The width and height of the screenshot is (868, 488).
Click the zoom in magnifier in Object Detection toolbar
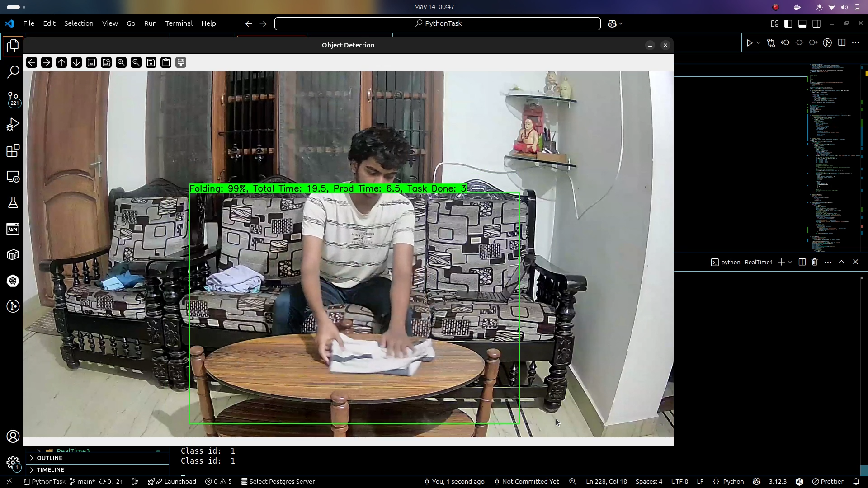tap(121, 62)
